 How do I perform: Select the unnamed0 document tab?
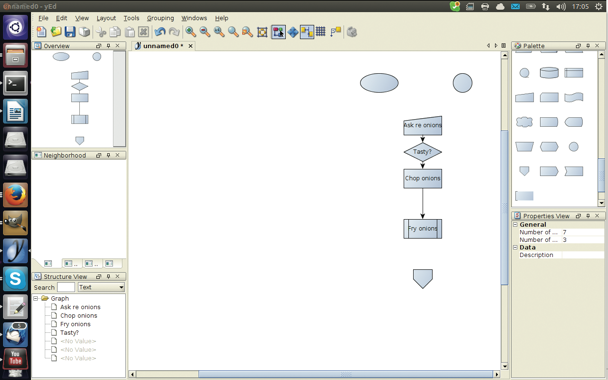click(163, 46)
